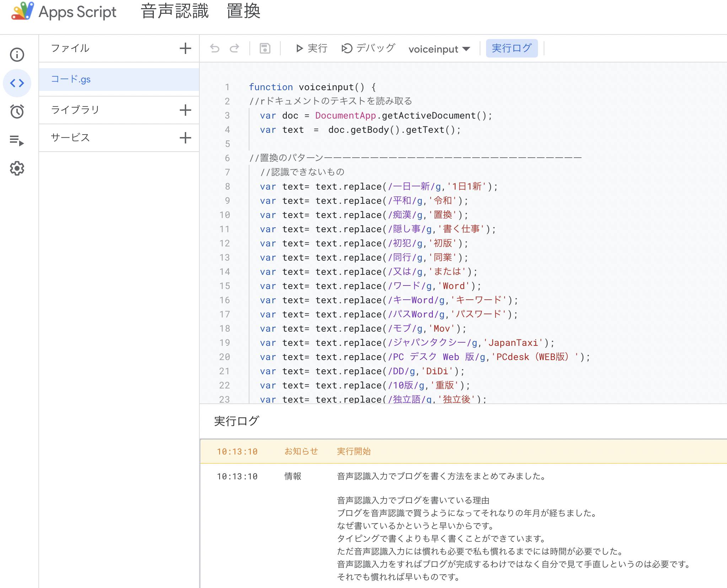Start debugging with デバッグ button
The width and height of the screenshot is (727, 588).
tap(368, 48)
